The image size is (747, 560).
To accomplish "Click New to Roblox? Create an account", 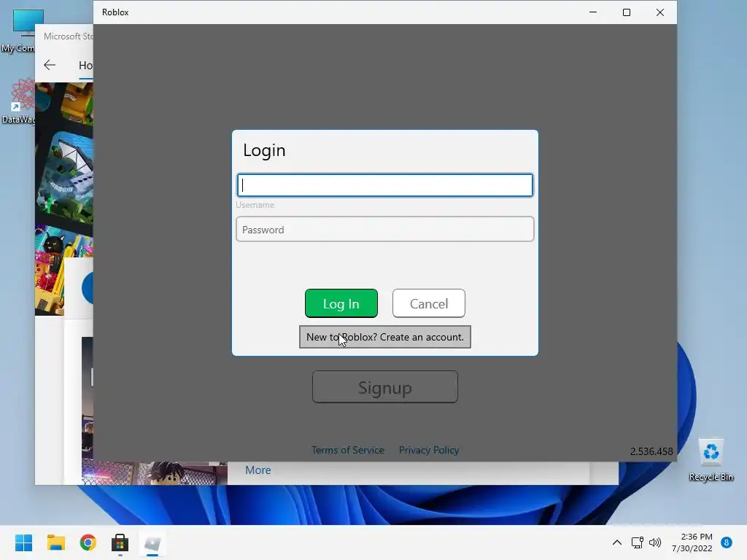I will (385, 337).
